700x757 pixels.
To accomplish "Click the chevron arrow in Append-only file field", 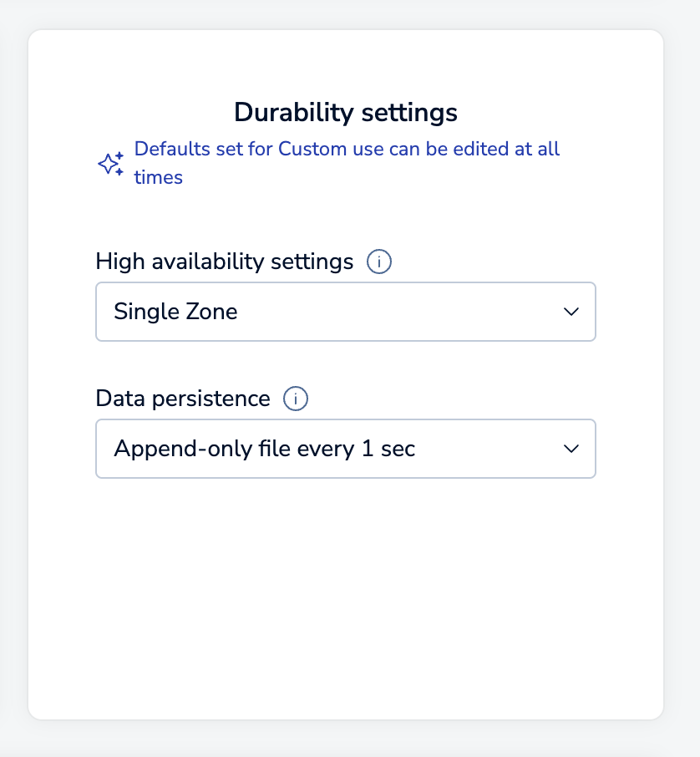I will [571, 449].
